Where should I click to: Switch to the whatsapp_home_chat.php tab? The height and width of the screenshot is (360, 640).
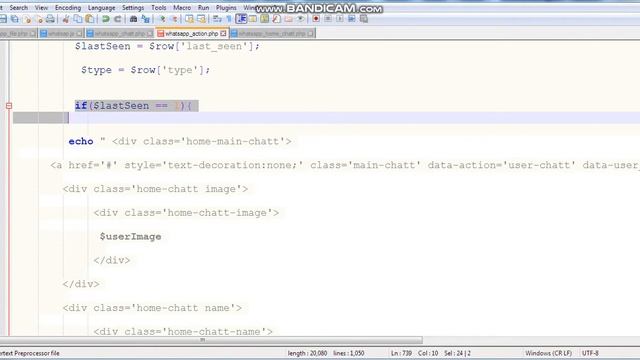pos(272,33)
